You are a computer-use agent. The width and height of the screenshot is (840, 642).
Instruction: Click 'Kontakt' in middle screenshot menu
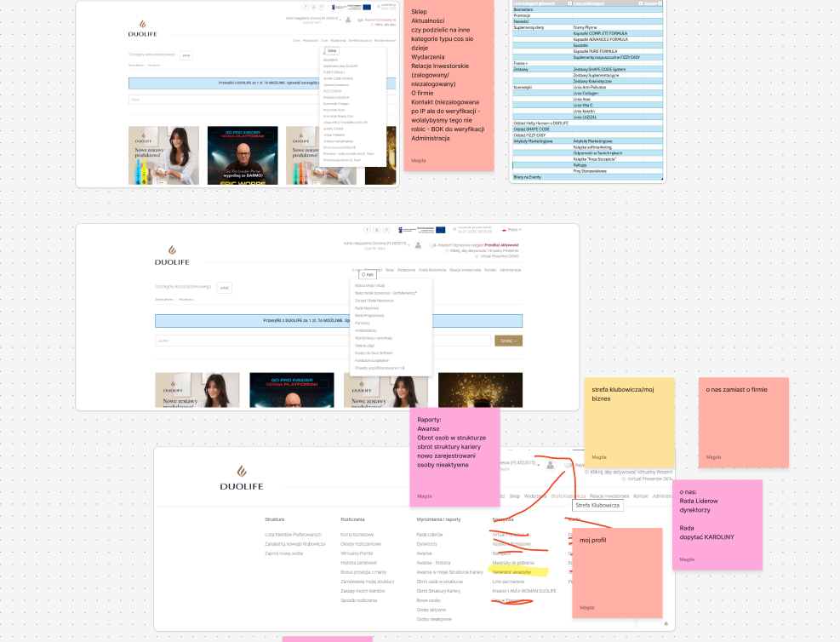490,270
